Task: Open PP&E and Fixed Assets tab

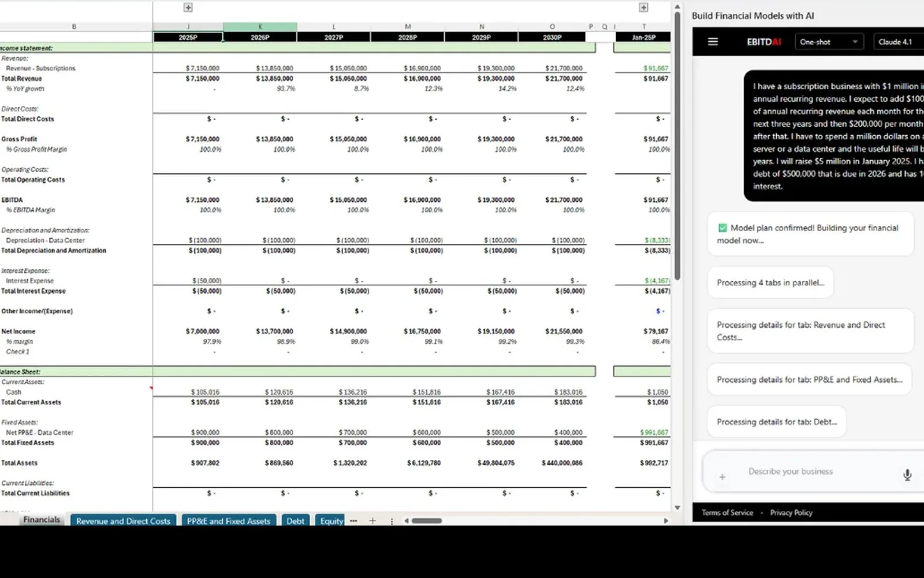Action: point(229,521)
